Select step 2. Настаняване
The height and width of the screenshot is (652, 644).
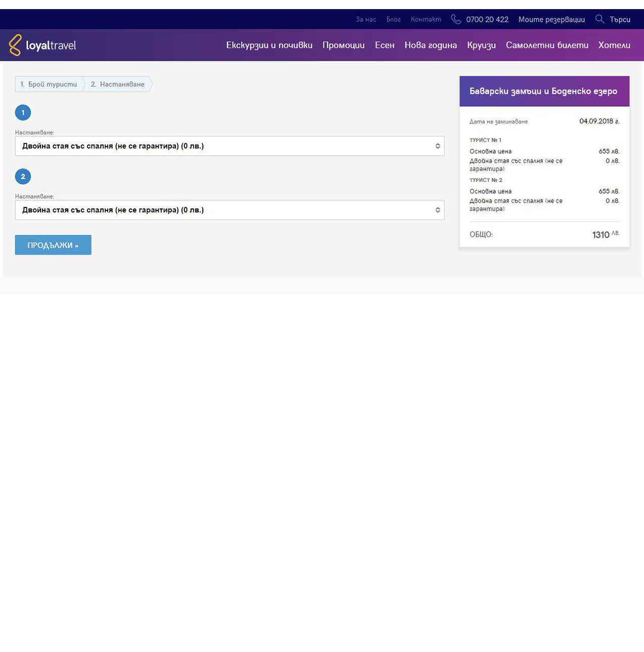118,84
